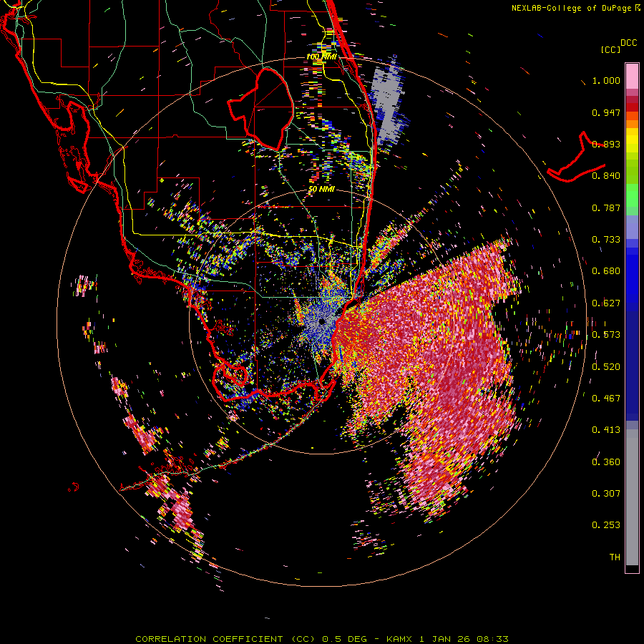Click the 0.360 legend value
Screen dimensions: 644x644
(606, 462)
